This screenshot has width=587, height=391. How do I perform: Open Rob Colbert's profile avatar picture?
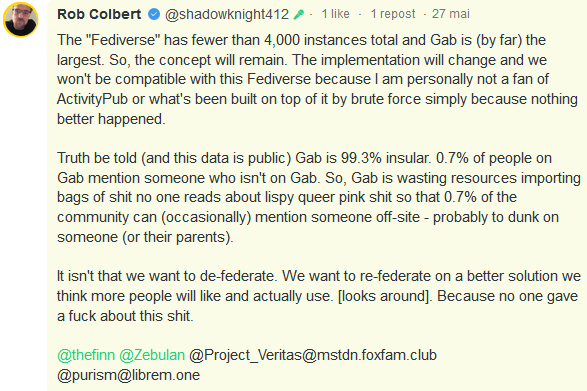[21, 19]
